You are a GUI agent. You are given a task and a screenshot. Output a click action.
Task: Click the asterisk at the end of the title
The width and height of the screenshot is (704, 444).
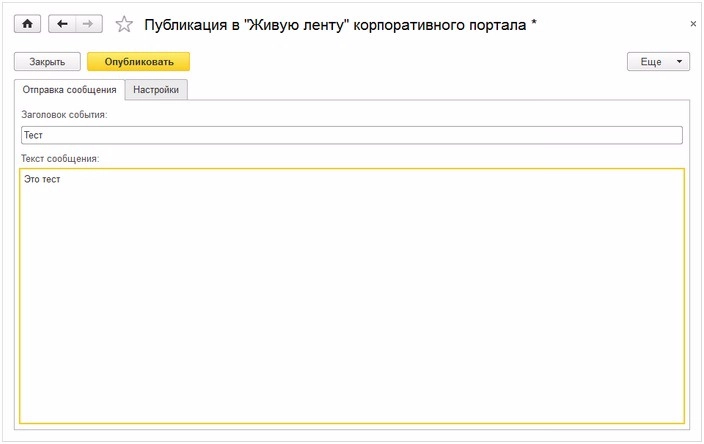(x=534, y=22)
